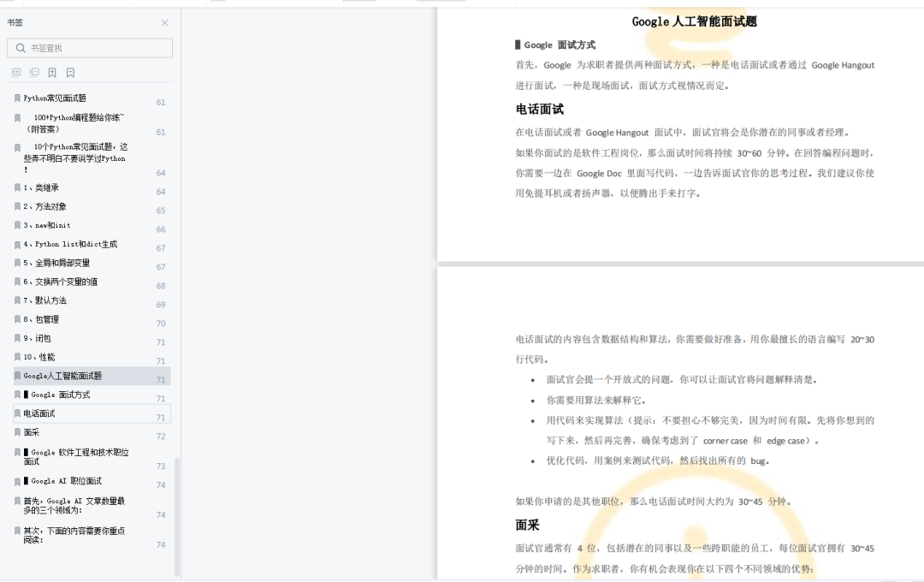Open bookmark 首先，Google AI 文章数量最多的三个领域为
Image resolution: width=924 pixels, height=582 pixels.
74,505
